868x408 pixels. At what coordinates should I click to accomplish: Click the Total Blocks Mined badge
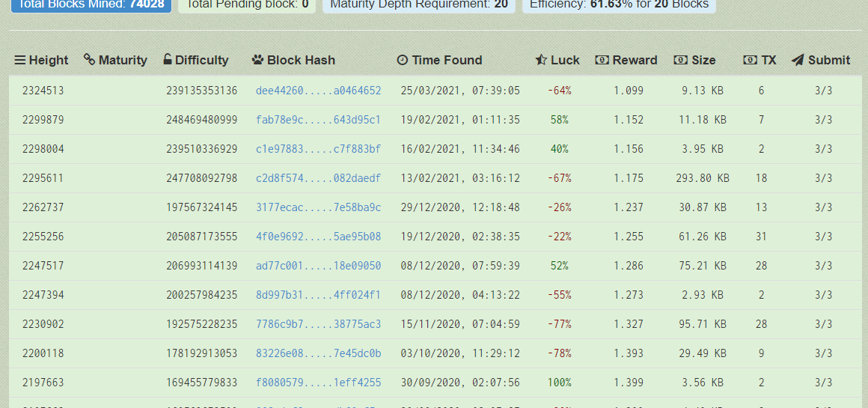(x=91, y=4)
